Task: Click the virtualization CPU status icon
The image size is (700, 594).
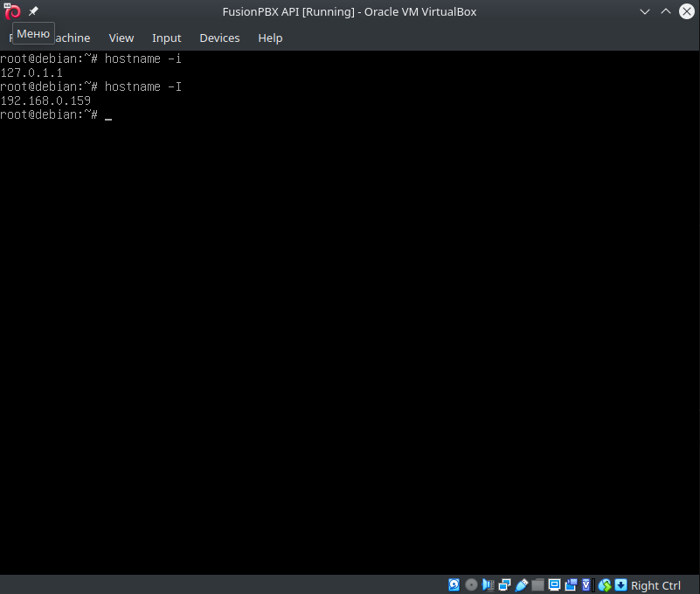Action: click(x=587, y=584)
